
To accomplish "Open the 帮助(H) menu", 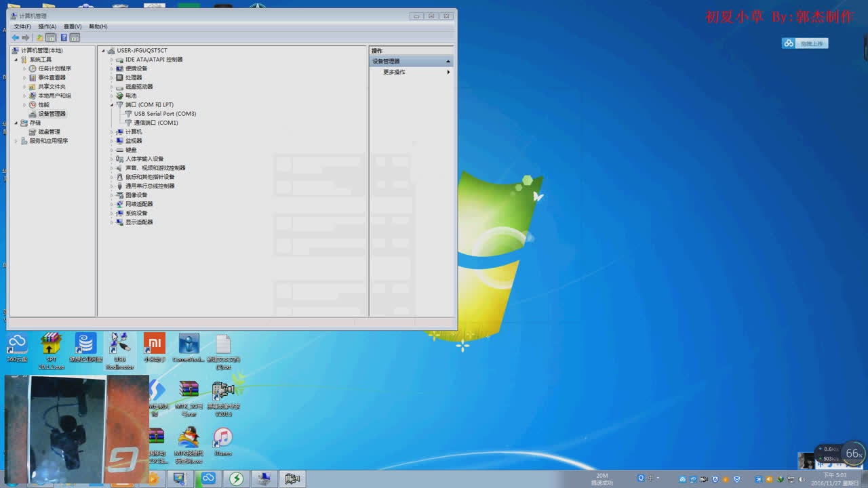I will tap(98, 26).
